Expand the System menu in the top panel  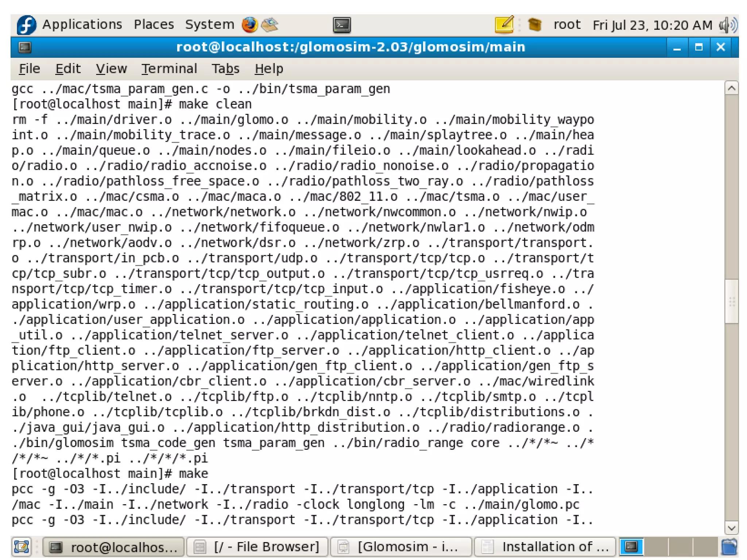coord(209,24)
